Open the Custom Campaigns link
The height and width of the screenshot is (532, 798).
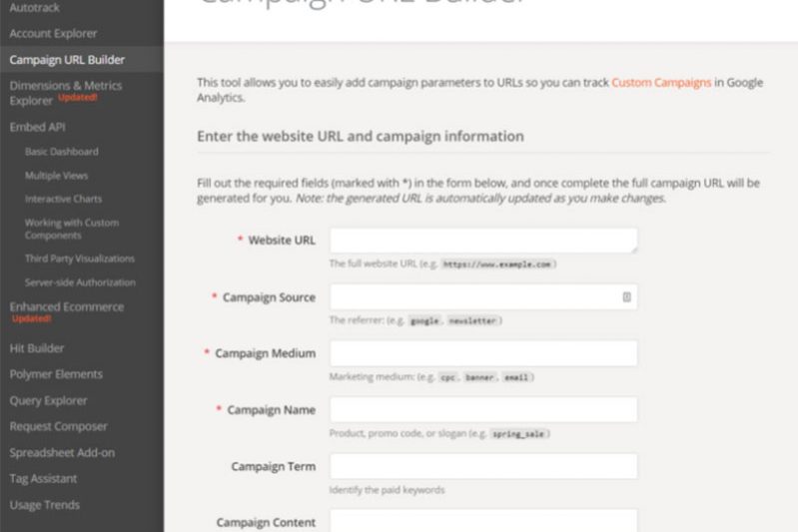[661, 82]
